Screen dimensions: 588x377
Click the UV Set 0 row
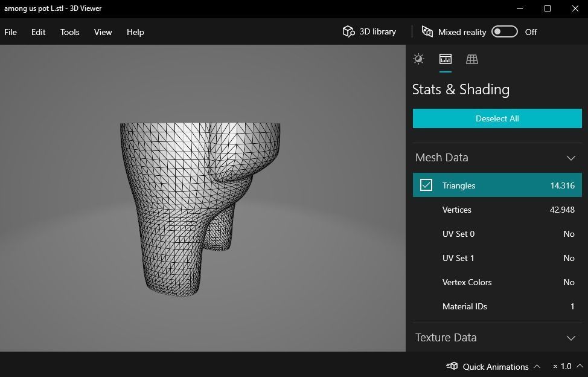[x=497, y=234]
